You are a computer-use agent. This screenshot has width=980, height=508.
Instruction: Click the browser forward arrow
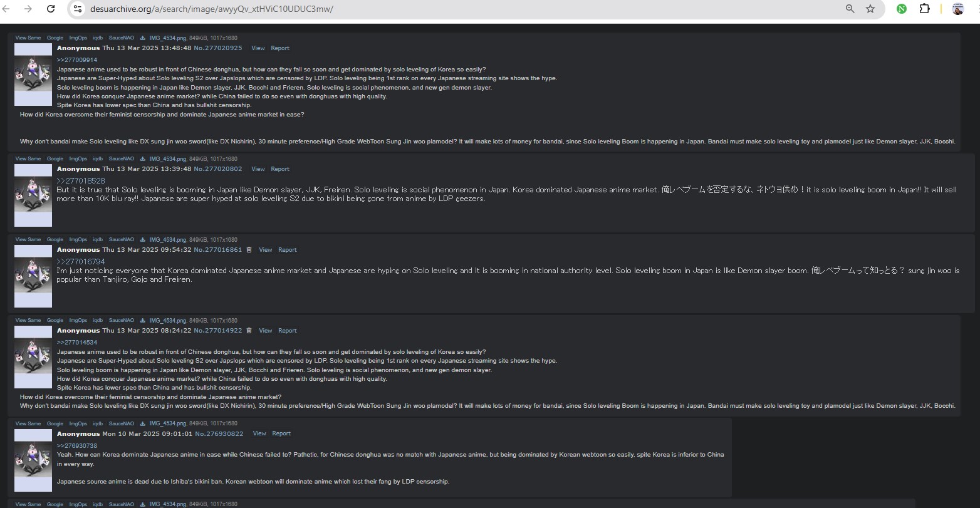[28, 9]
